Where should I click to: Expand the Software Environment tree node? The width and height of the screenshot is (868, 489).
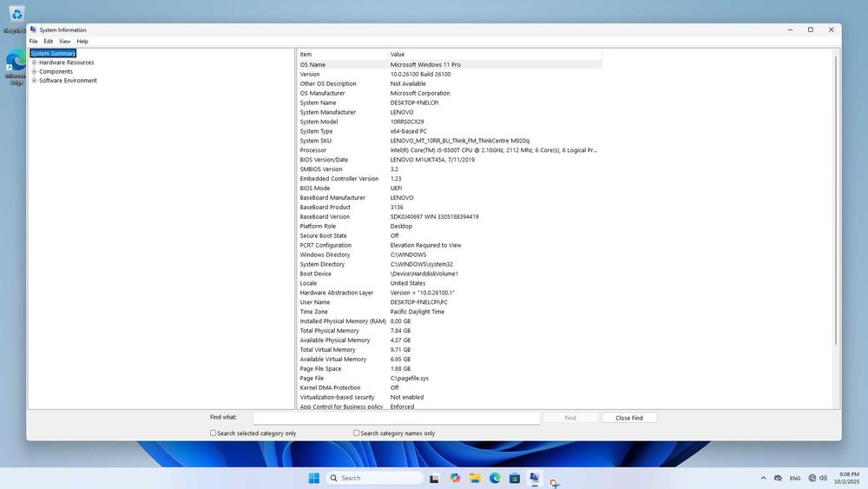pos(35,80)
